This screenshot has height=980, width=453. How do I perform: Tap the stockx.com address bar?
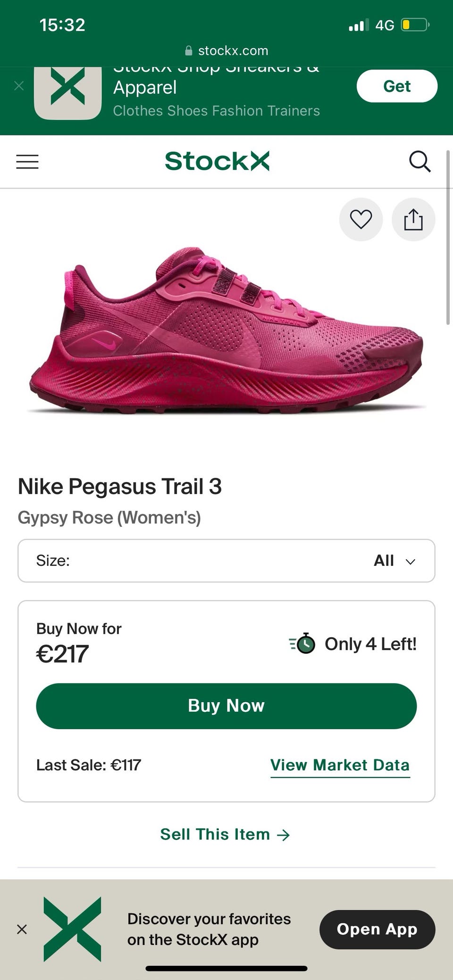coord(226,50)
